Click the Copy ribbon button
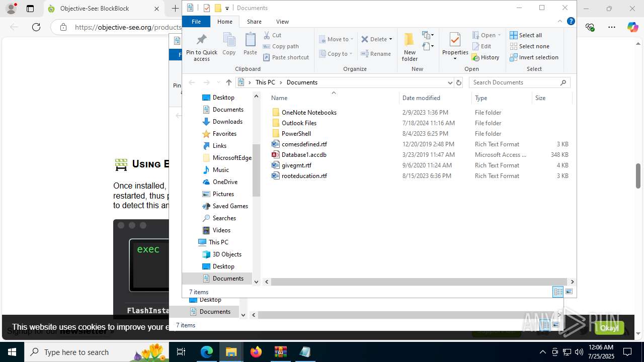The height and width of the screenshot is (362, 644). coord(229,44)
